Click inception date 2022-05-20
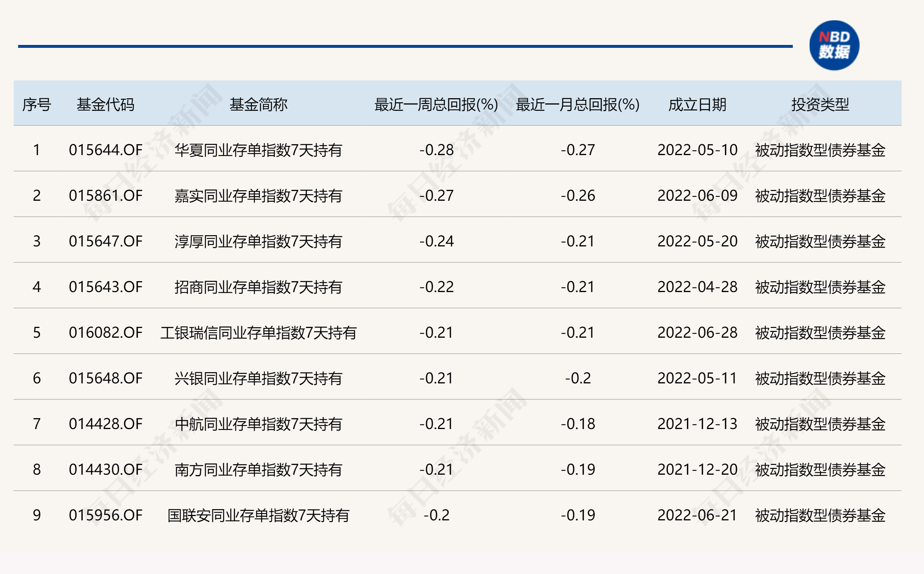This screenshot has height=574, width=924. click(x=698, y=241)
